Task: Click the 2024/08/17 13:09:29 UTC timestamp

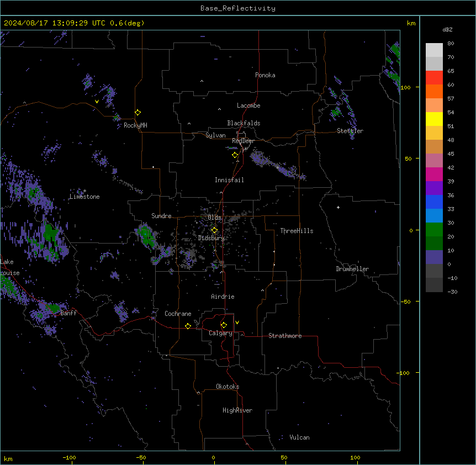Action: pos(55,23)
